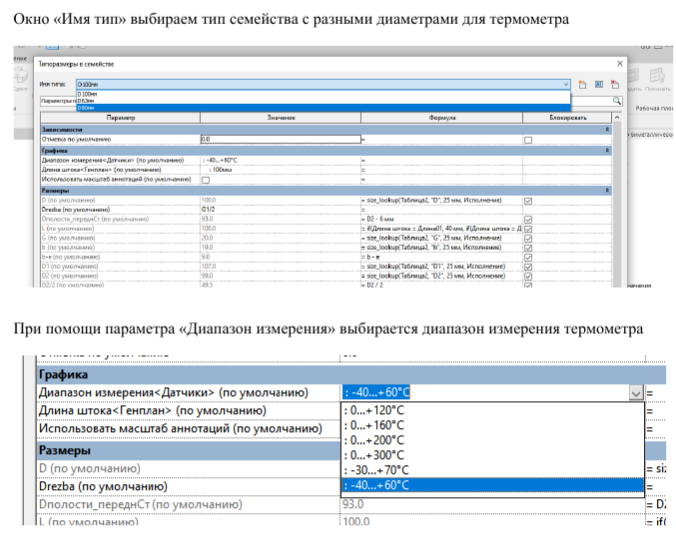
Task: Toggle lock checkbox in the «D (по умолчанию)» row
Action: point(528,201)
